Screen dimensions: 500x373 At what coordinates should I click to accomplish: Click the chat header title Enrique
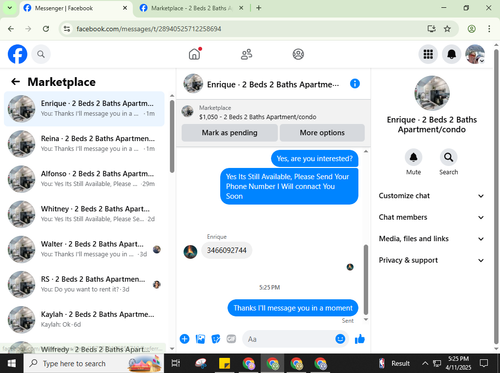point(273,84)
